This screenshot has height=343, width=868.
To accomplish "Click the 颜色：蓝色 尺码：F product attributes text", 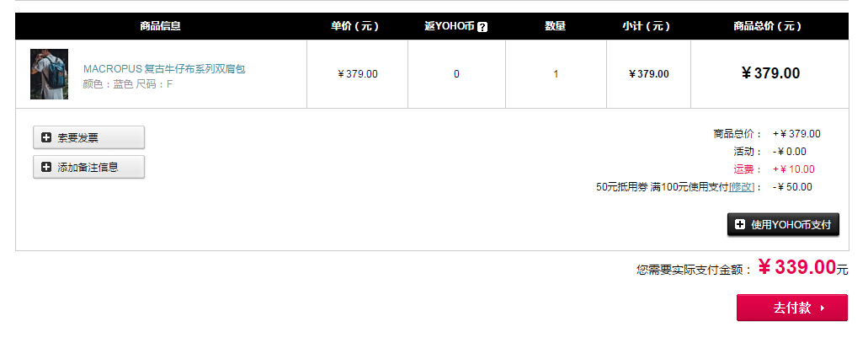I will click(128, 84).
